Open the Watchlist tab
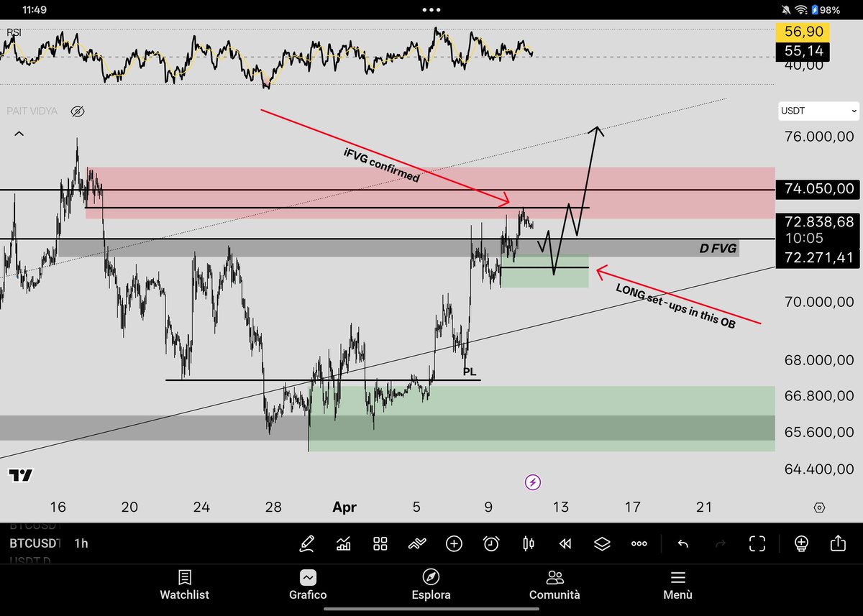863x616 pixels. tap(185, 585)
